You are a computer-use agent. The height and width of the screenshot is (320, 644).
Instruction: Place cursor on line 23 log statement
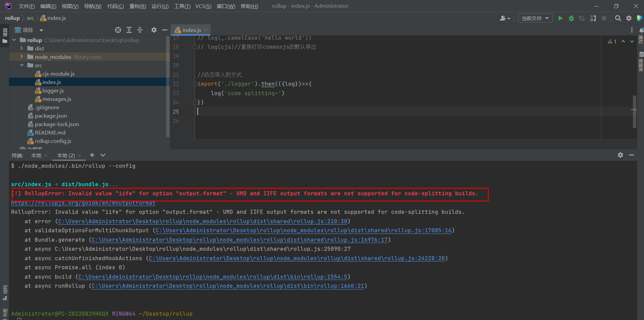248,93
